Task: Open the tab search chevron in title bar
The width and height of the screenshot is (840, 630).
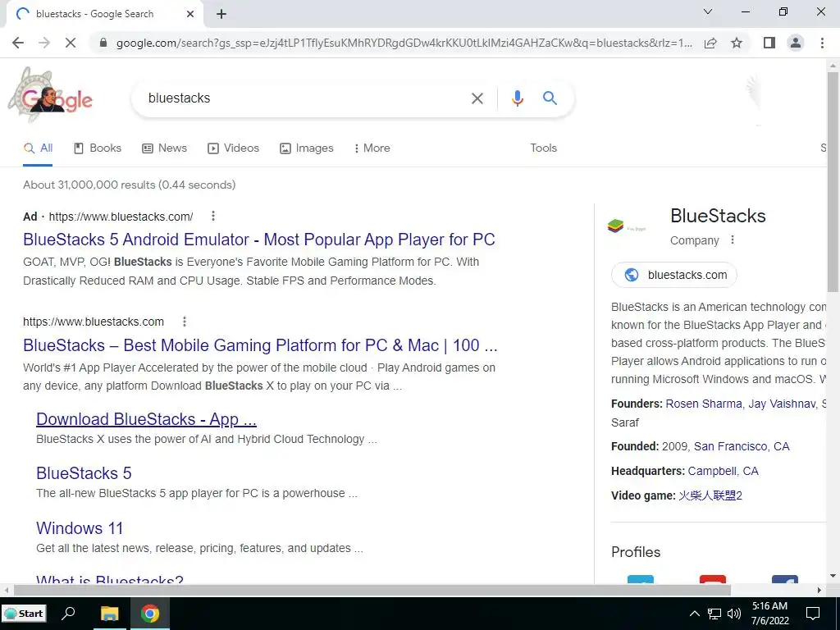Action: 708,11
